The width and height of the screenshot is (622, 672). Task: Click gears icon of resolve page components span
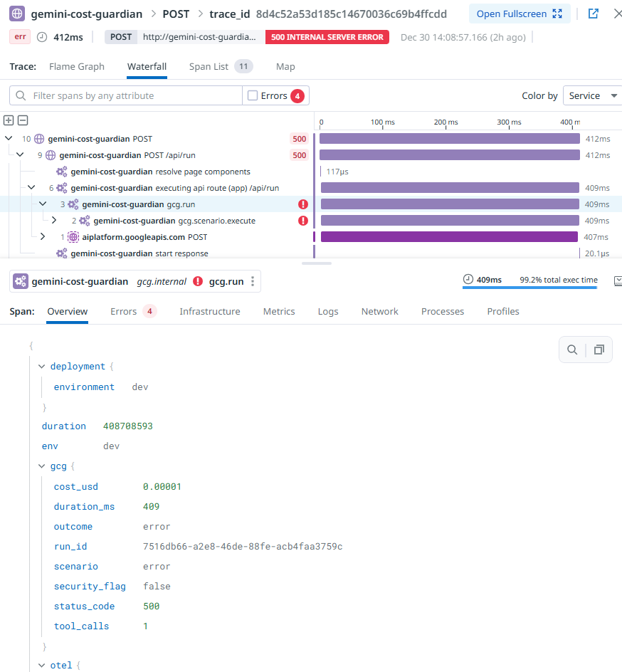[62, 172]
